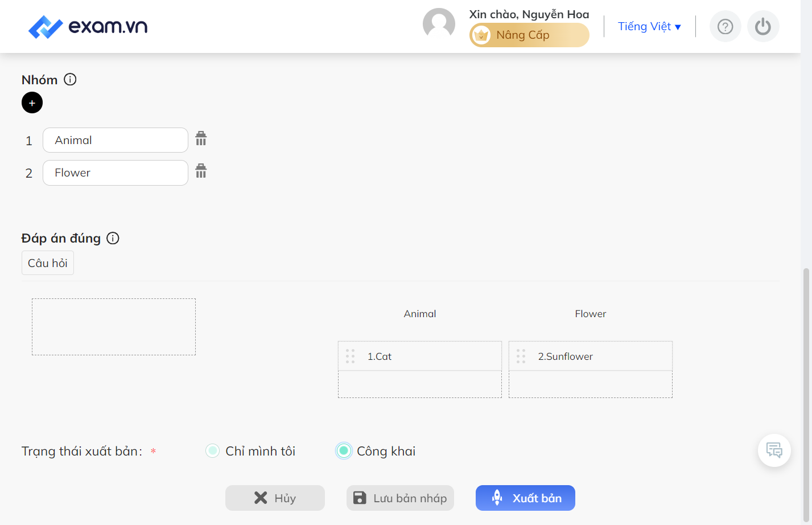
Task: Click the Câu hỏi tab
Action: point(48,263)
